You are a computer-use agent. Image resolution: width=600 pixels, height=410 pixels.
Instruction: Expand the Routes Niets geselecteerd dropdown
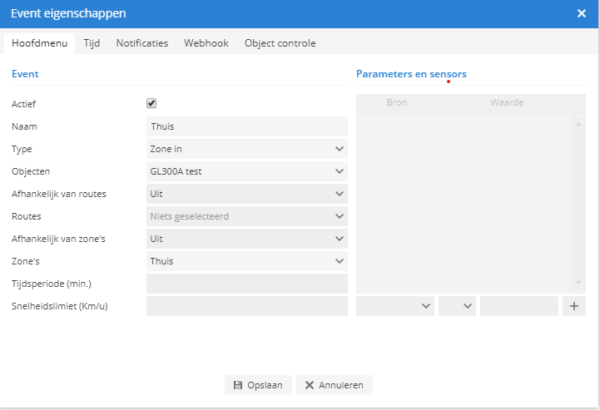point(247,216)
